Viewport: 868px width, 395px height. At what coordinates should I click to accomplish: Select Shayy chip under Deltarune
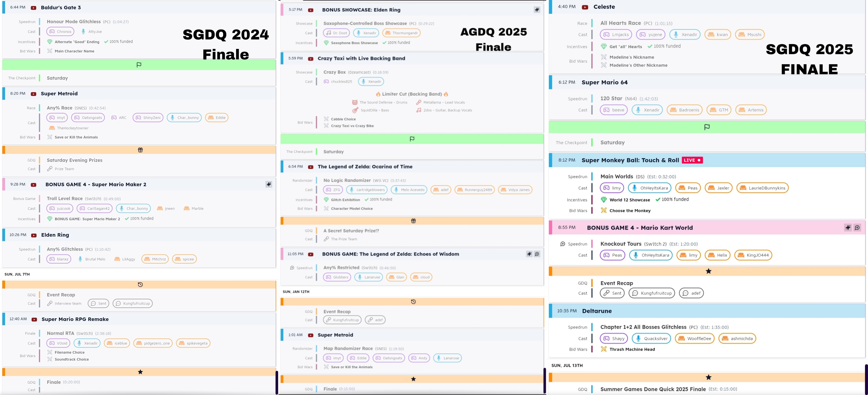[614, 338]
